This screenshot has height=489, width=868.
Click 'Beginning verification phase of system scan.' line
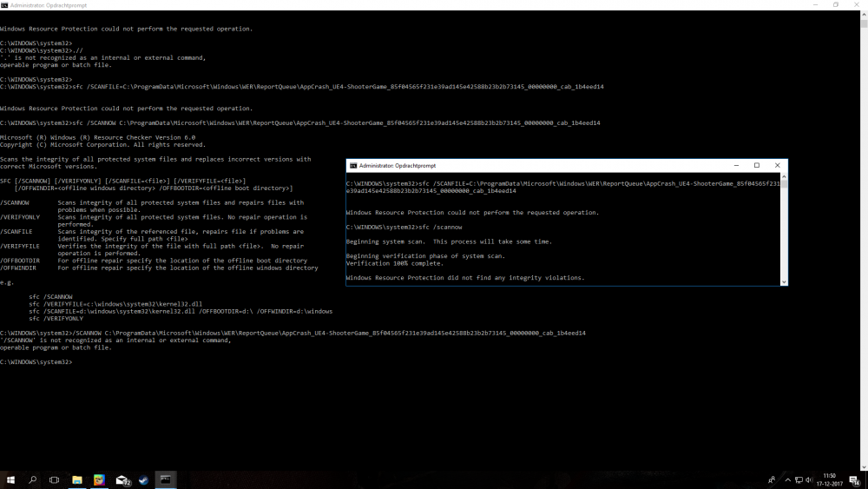[425, 256]
